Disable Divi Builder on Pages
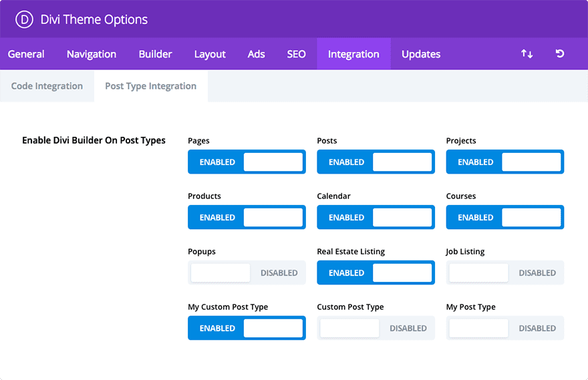The image size is (588, 380). pos(247,162)
